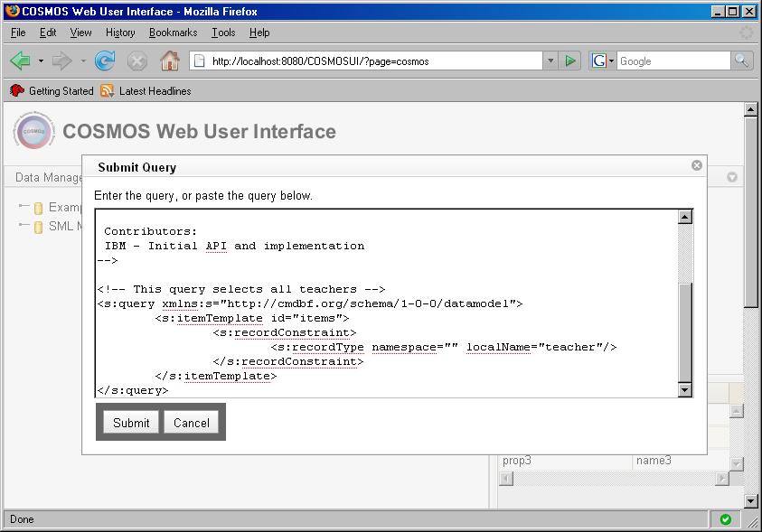Click the Stop loading icon

(137, 61)
